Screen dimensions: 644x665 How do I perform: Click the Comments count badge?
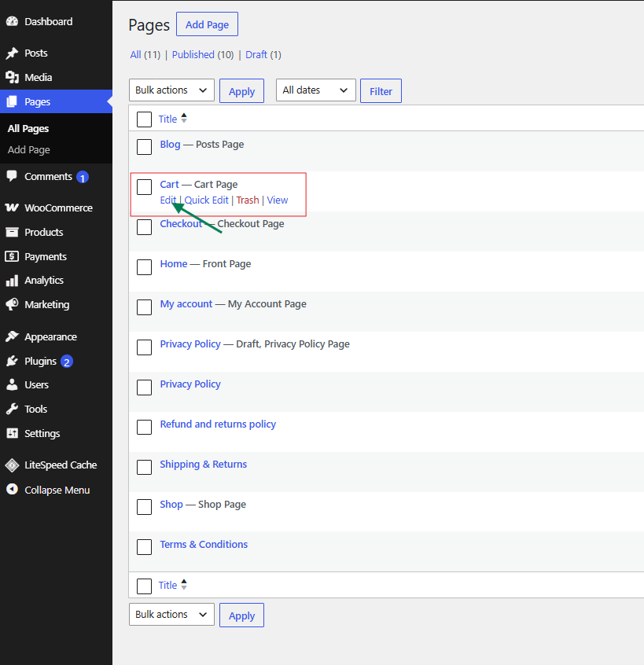(83, 178)
